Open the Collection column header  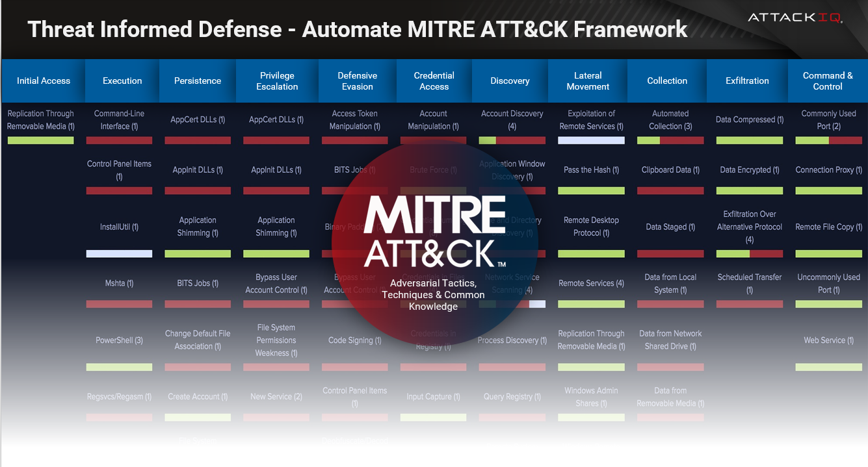(x=667, y=81)
